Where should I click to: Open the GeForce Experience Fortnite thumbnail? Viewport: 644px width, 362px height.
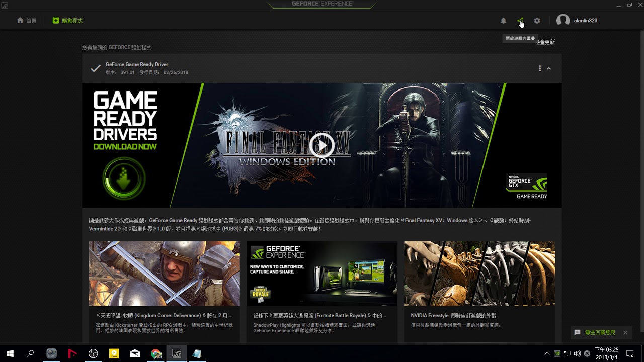[x=322, y=274]
